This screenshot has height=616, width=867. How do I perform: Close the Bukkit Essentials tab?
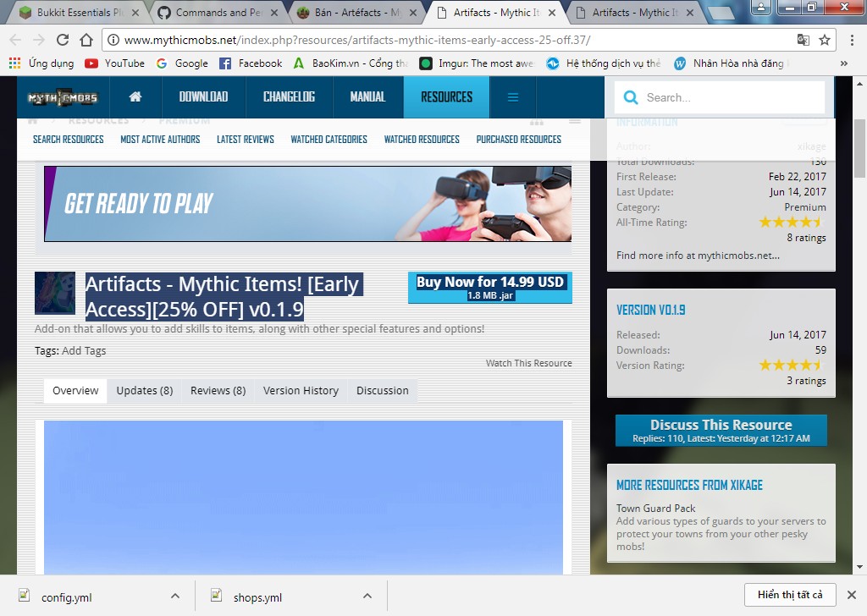[135, 12]
